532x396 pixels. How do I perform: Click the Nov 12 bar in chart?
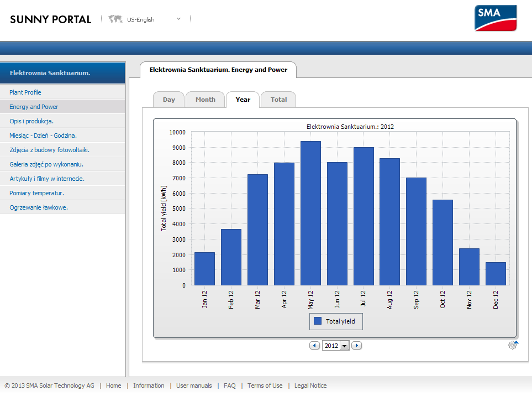click(469, 267)
